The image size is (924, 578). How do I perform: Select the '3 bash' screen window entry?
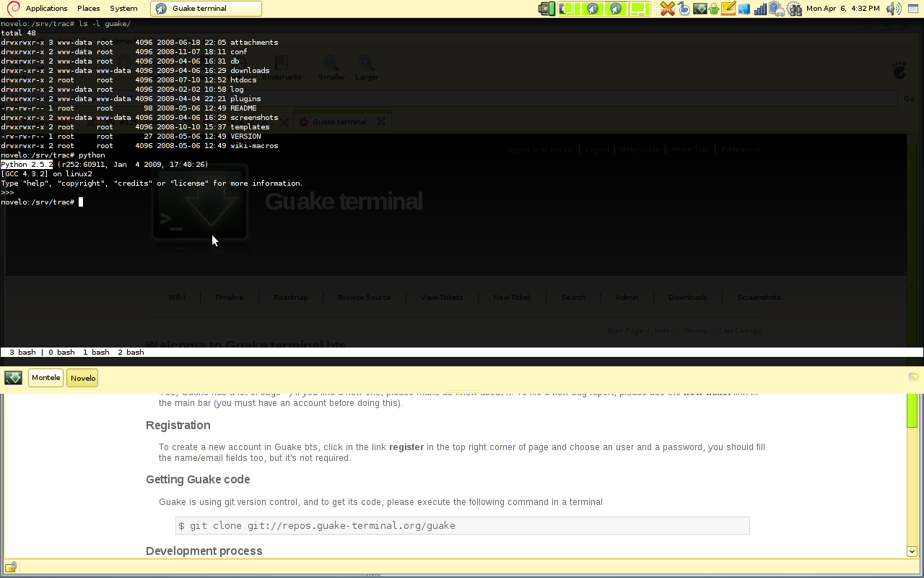pos(22,353)
